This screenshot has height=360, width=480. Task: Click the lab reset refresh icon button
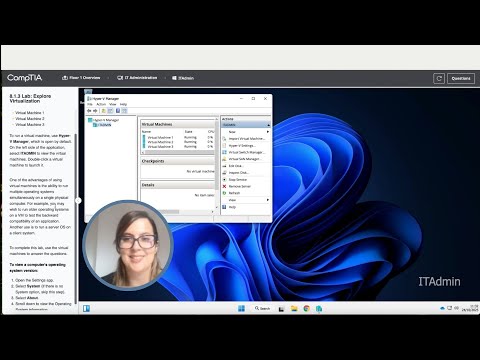439,78
